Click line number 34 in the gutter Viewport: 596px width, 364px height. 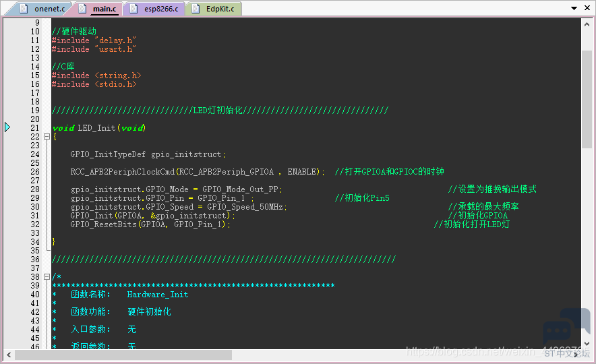coord(35,241)
